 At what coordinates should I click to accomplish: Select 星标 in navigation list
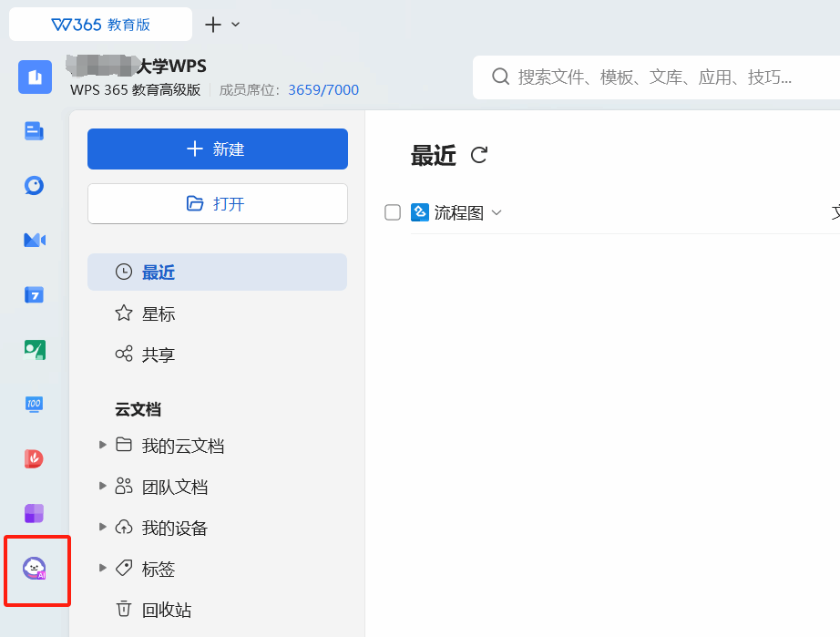point(158,313)
